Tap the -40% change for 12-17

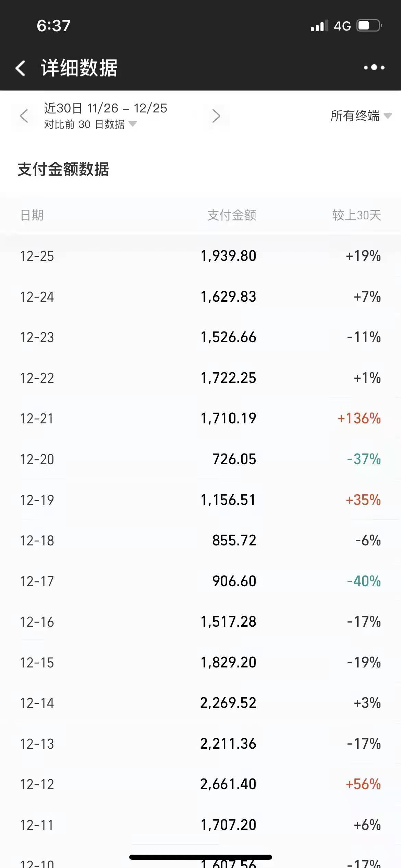tap(364, 581)
